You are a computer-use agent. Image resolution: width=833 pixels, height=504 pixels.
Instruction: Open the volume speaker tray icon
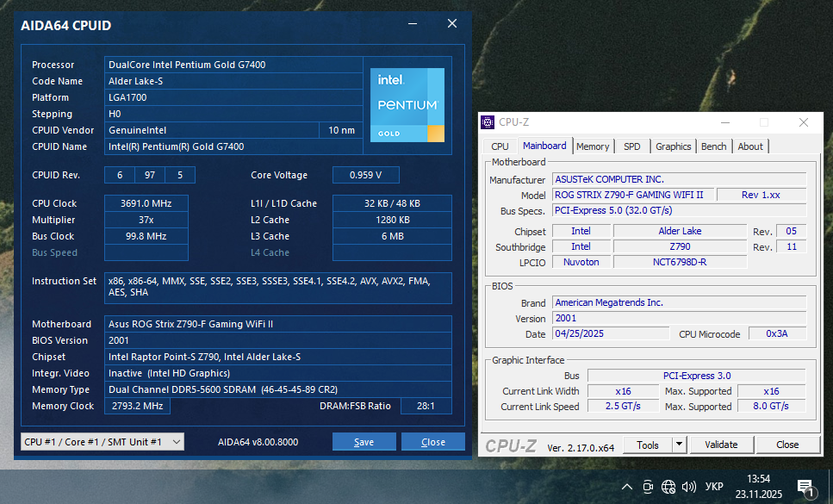tap(689, 487)
